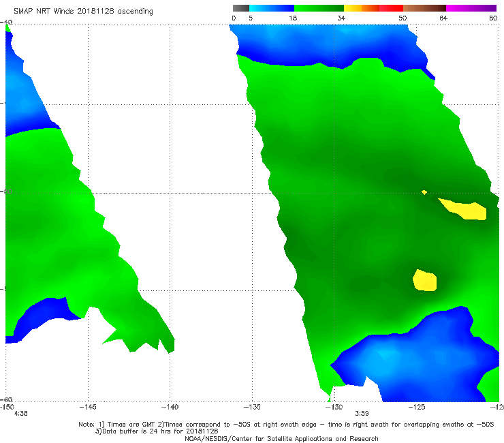Click the yellow wind patch near -125 longitude

click(425, 281)
